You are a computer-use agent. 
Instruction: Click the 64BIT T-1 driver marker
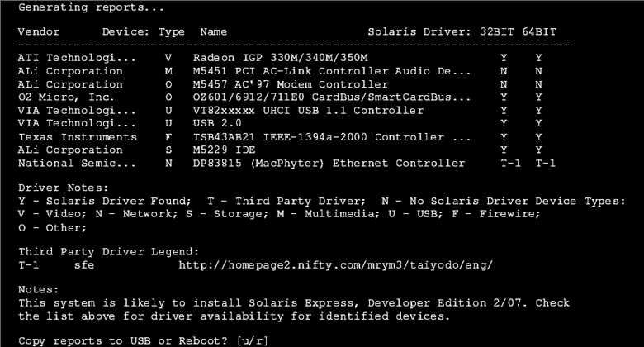pos(546,164)
